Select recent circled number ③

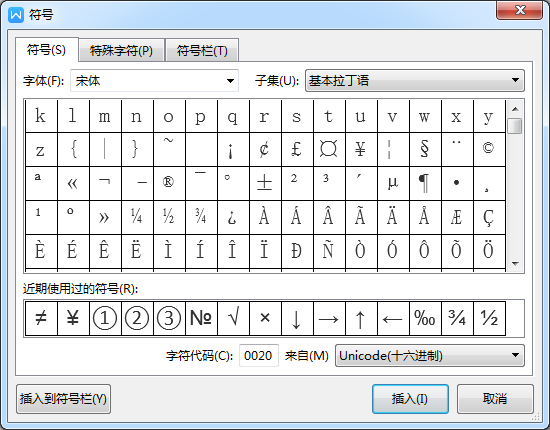169,318
